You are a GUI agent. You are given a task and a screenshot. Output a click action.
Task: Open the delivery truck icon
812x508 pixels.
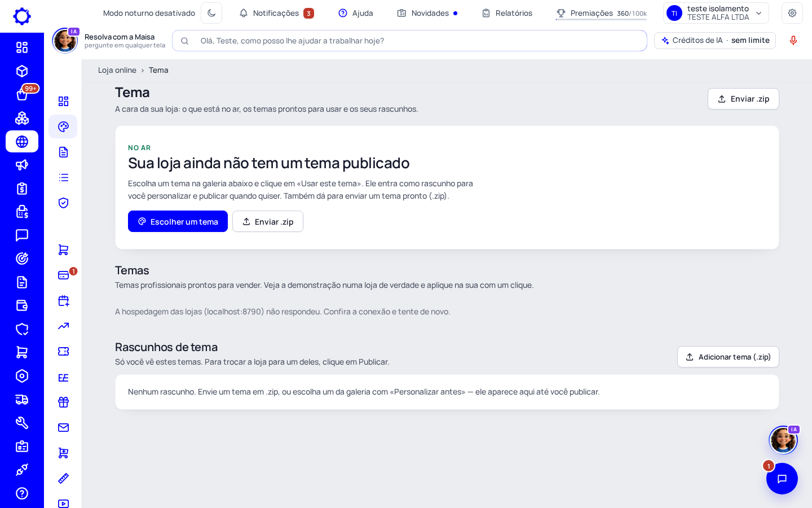(x=22, y=400)
